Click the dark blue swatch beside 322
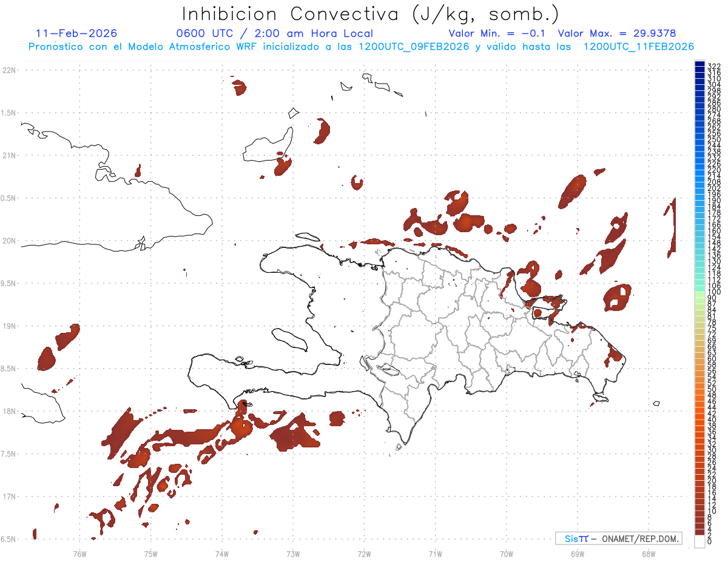 tap(699, 64)
